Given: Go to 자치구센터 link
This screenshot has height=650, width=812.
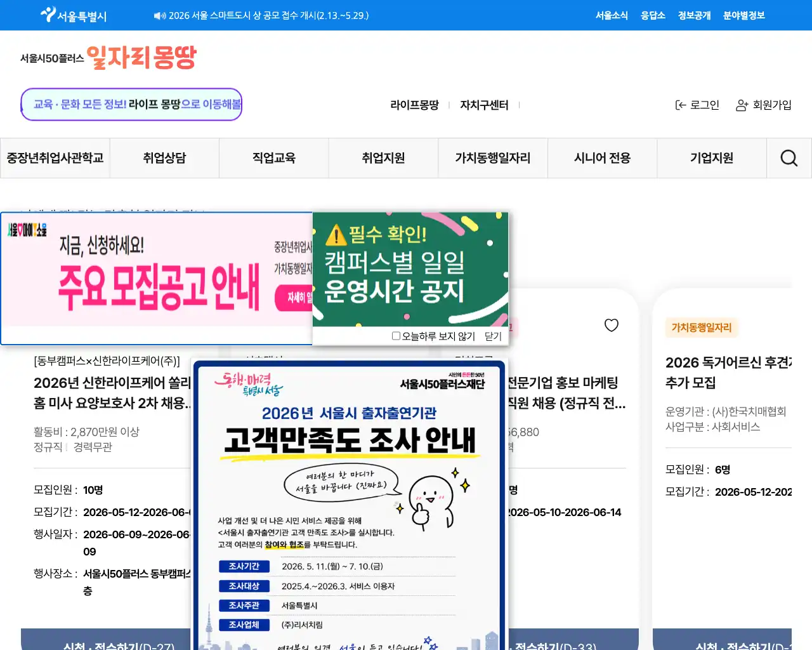Looking at the screenshot, I should point(484,105).
